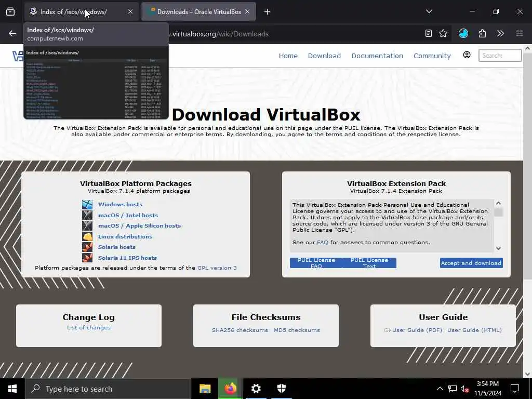This screenshot has height=399, width=532.
Task: Click the Solaris hosts icon
Action: pyautogui.click(x=87, y=247)
